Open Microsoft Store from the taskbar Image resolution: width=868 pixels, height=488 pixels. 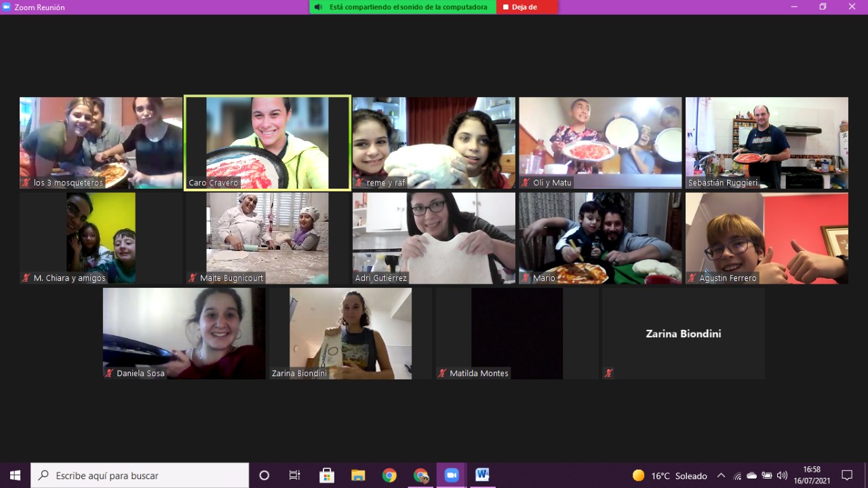point(327,475)
